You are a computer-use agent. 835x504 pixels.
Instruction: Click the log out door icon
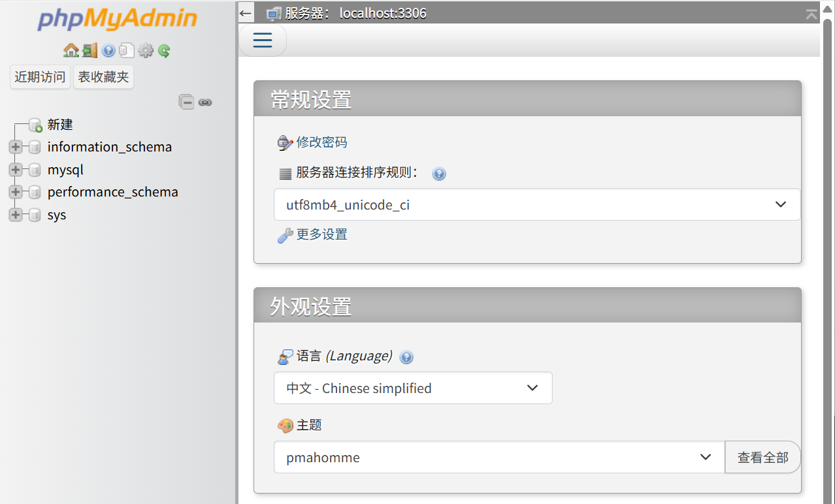[x=90, y=50]
